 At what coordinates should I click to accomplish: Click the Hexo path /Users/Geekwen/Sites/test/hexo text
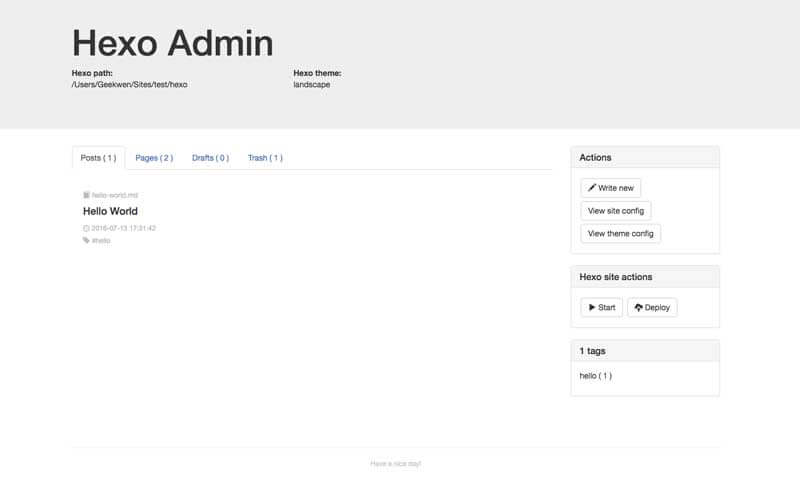[130, 85]
